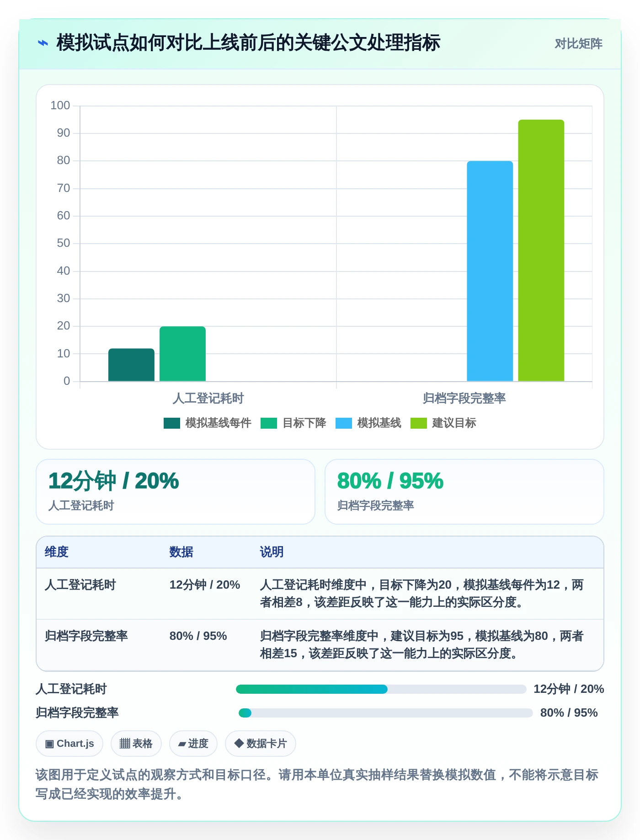Click the 归档字段完整率 progress bar
Viewport: 640px width, 840px height.
[386, 713]
